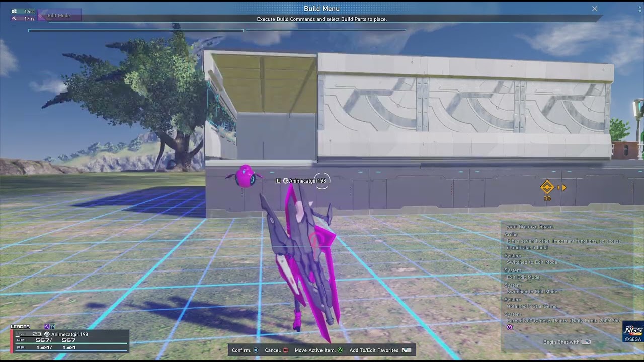The width and height of the screenshot is (644, 362).
Task: Click the hammer build counter icon
Action: pyautogui.click(x=14, y=19)
